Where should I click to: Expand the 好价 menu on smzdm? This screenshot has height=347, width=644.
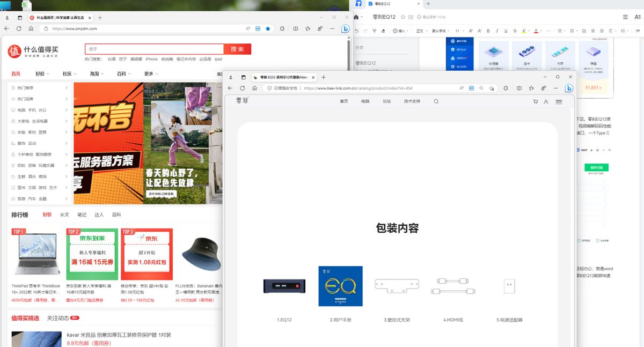coord(42,74)
